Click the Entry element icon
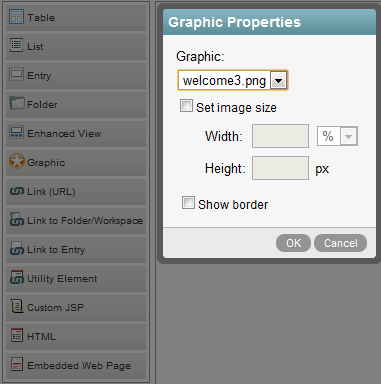This screenshot has height=384, width=381. point(16,74)
